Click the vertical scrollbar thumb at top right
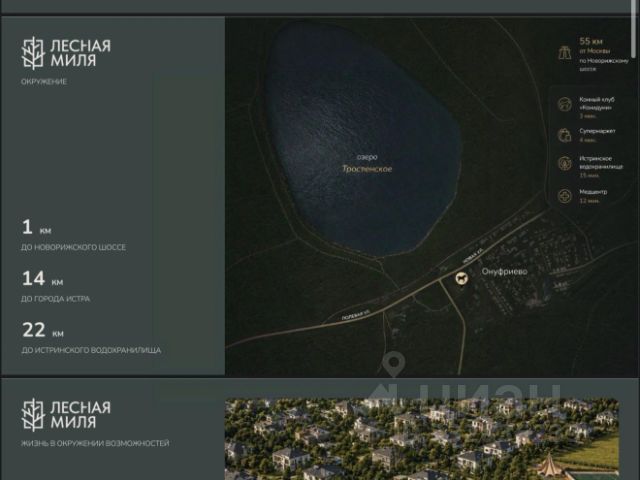The image size is (640, 480). [634, 29]
